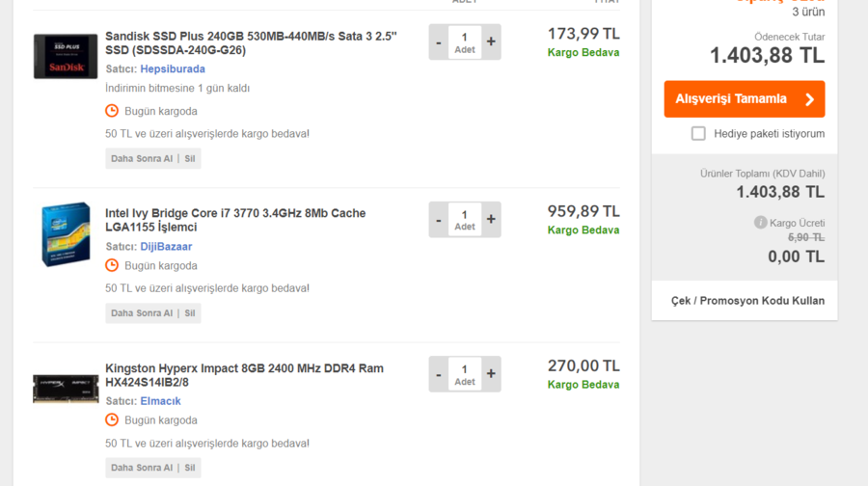
Task: Increase quantity of Intel Core i7 3770
Action: [491, 220]
